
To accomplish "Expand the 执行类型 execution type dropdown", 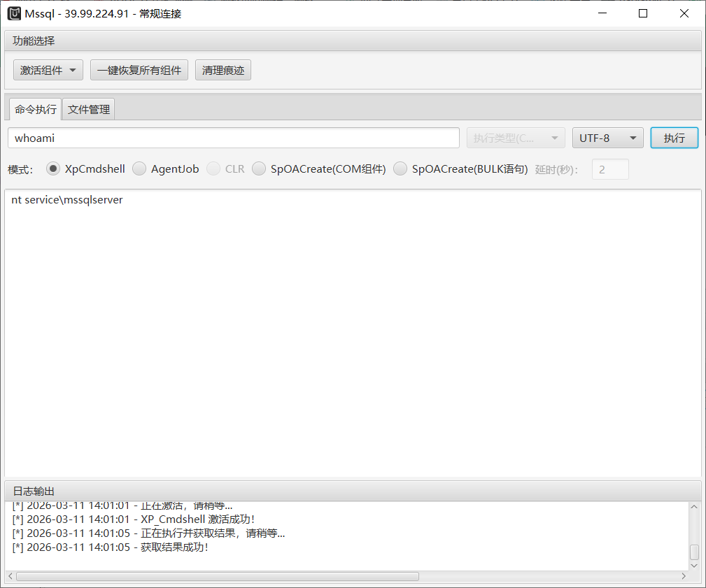I will click(515, 137).
